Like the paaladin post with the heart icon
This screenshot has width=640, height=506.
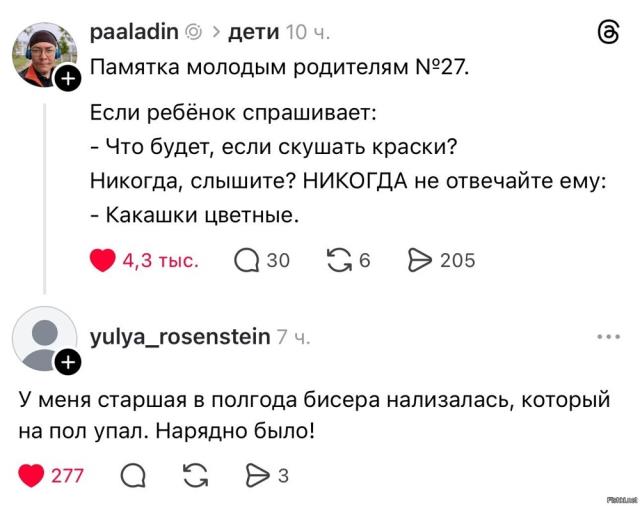(103, 260)
